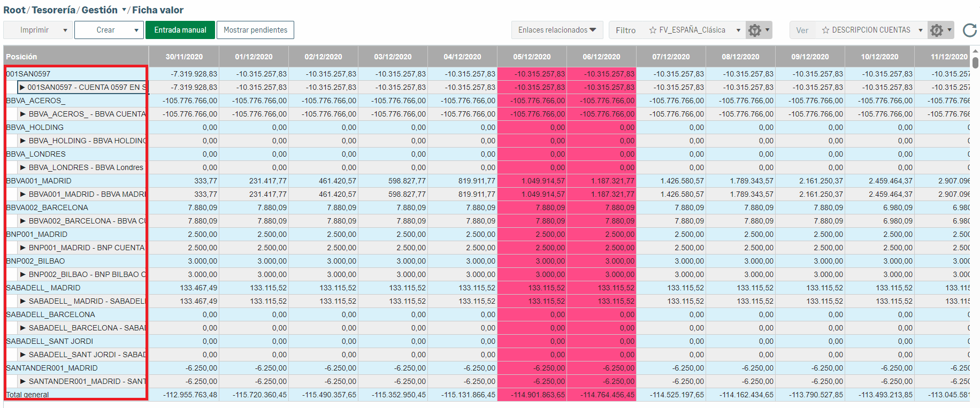Image resolution: width=980 pixels, height=408 pixels.
Task: Expand the BBVA001_MADRID - BBVA MADRID row
Action: (23, 194)
